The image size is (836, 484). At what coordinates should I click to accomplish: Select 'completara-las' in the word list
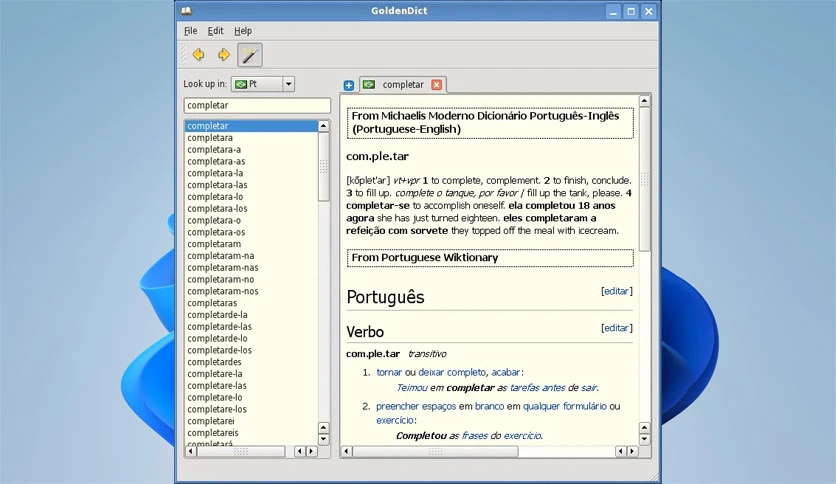[x=251, y=185]
